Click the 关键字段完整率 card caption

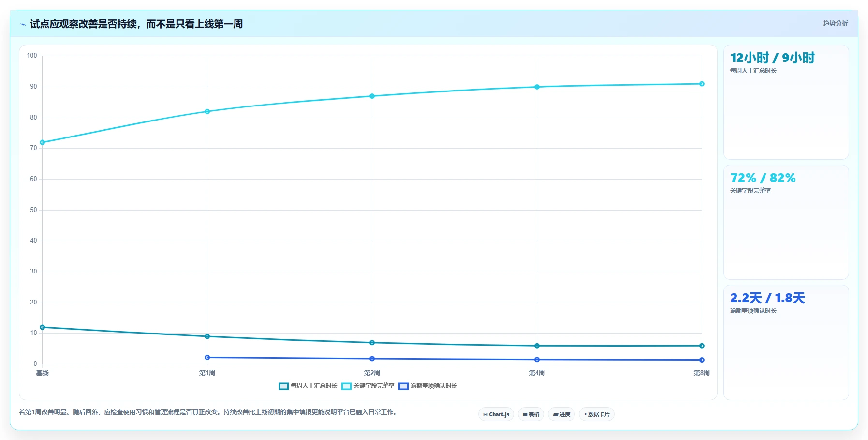point(750,191)
